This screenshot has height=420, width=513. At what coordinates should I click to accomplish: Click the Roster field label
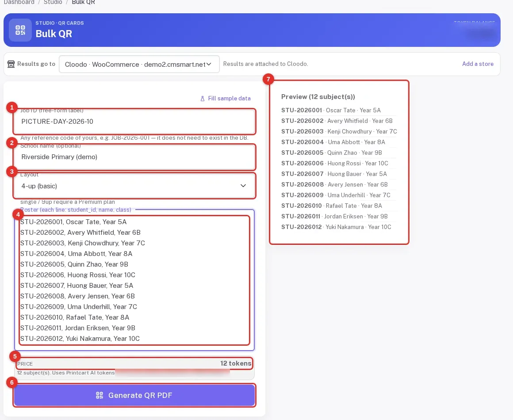(76, 210)
